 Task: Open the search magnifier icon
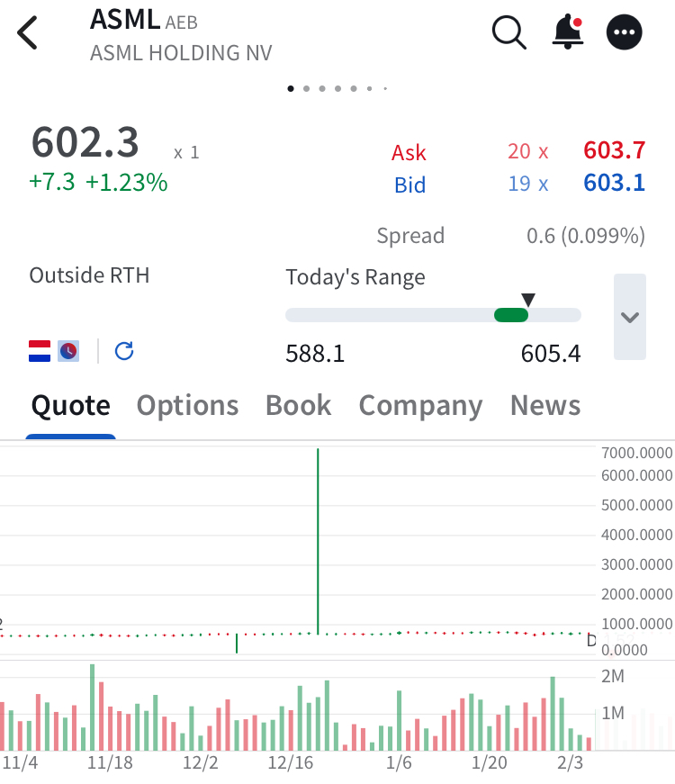coord(509,32)
